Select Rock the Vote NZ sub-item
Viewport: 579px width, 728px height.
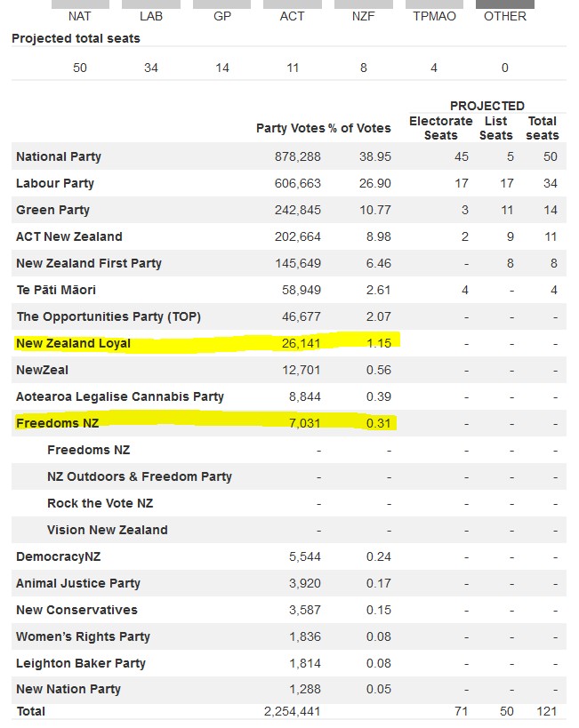(x=100, y=503)
